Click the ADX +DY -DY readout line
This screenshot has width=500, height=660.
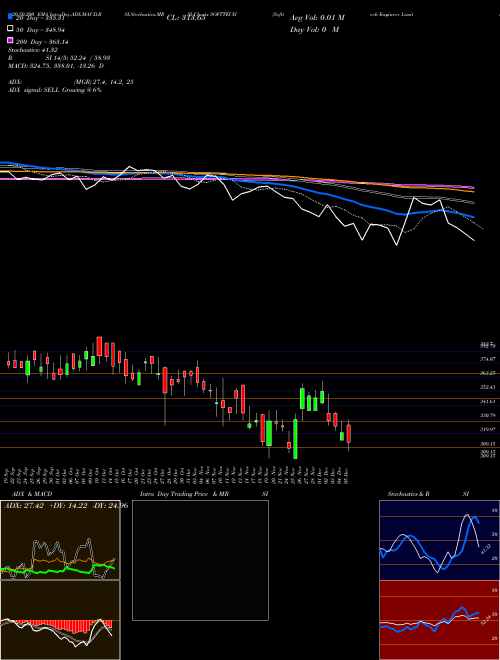66,505
